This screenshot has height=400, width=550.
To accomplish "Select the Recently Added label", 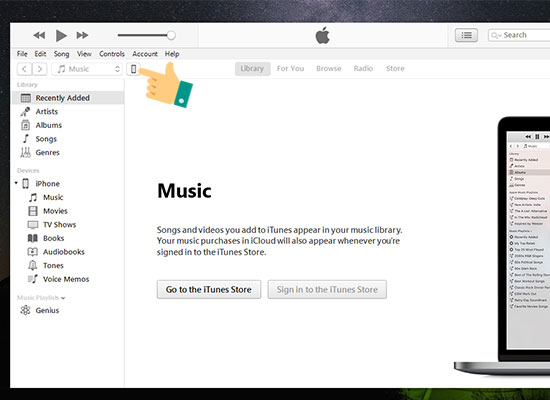I will pyautogui.click(x=63, y=98).
